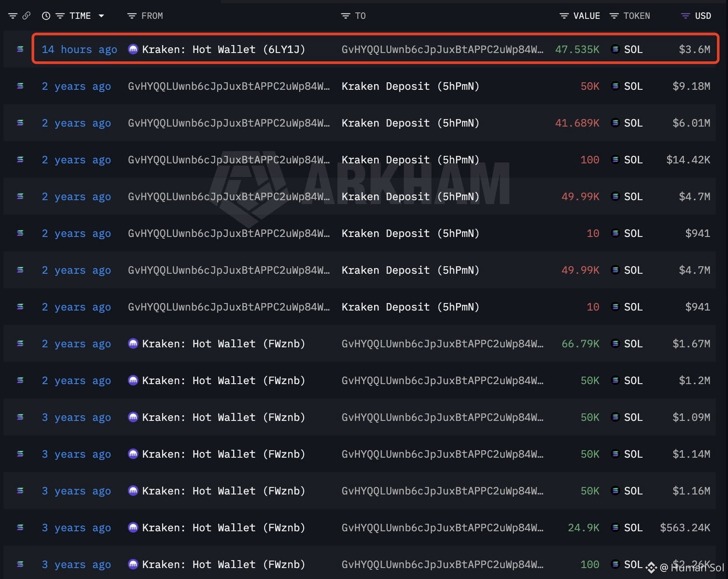Open the GvHYQQL sender address in the $9.18M row
The width and height of the screenshot is (728, 579).
click(229, 86)
